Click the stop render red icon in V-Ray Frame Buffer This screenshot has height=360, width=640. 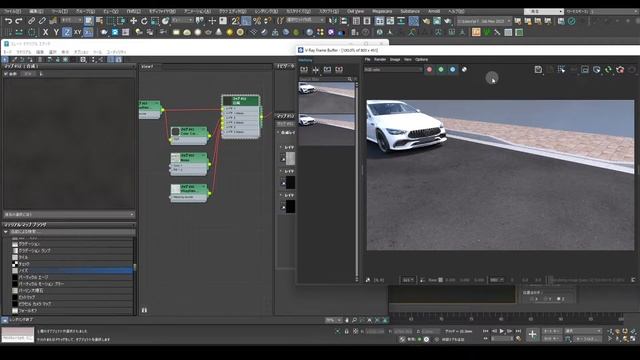coord(620,70)
